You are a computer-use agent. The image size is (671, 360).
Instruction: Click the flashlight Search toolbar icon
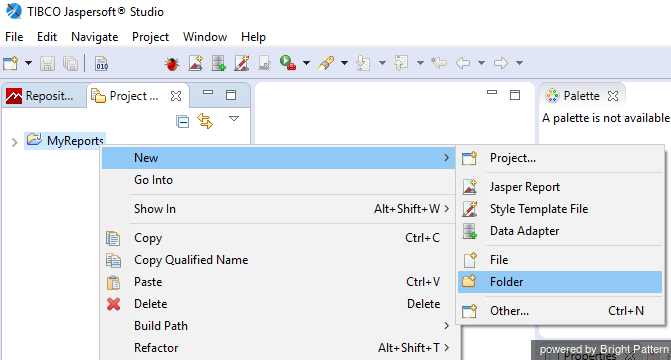(x=326, y=63)
